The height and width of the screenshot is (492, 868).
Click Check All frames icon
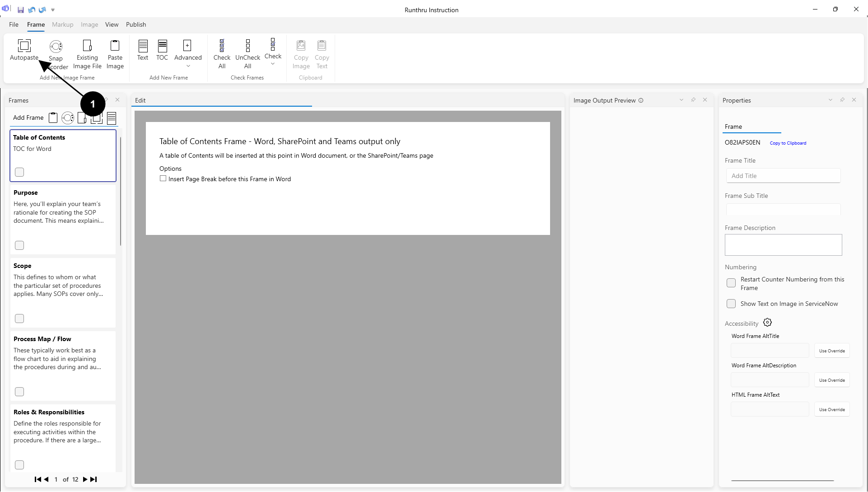[222, 46]
